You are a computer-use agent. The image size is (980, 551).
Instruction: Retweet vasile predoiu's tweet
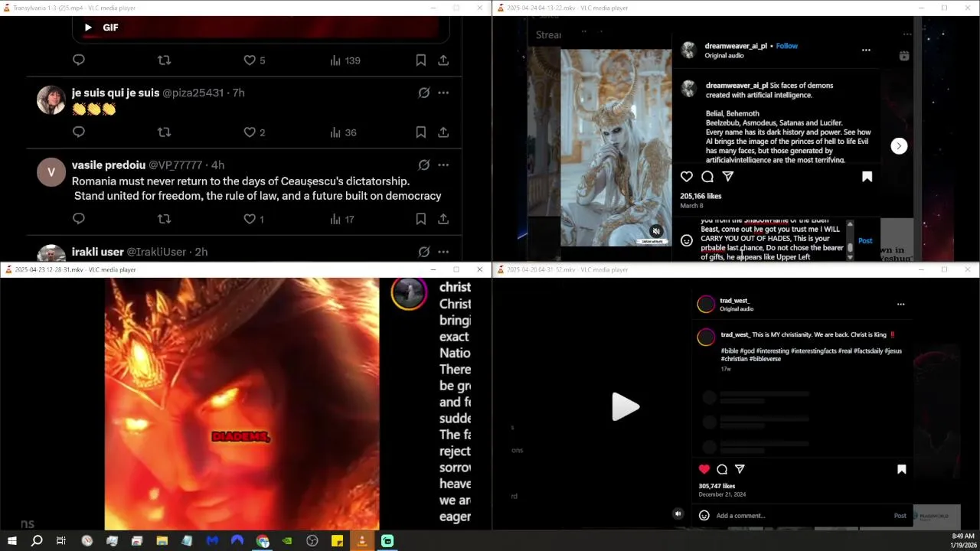point(164,219)
